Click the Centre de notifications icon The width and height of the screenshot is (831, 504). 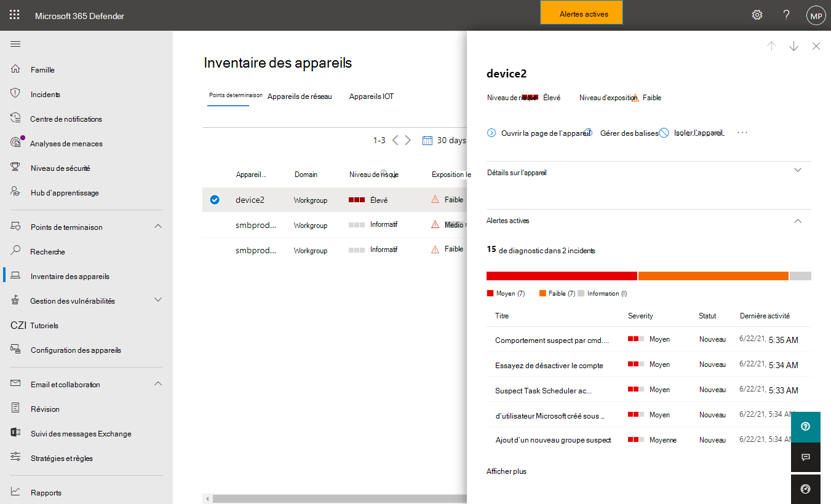coord(16,119)
